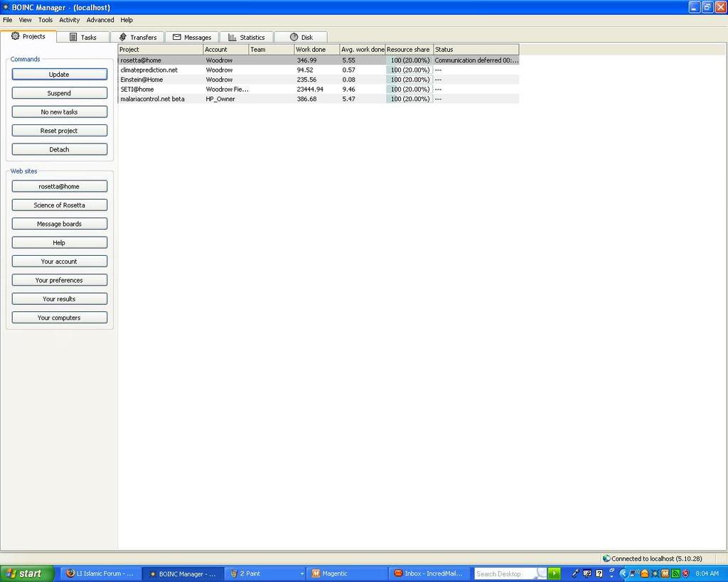Sort by the Account column header

pyautogui.click(x=225, y=49)
